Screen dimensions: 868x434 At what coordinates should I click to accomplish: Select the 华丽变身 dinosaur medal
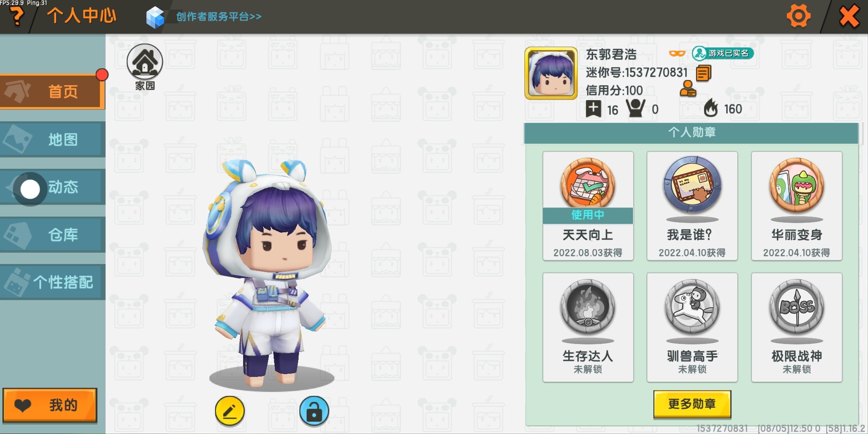tap(796, 206)
